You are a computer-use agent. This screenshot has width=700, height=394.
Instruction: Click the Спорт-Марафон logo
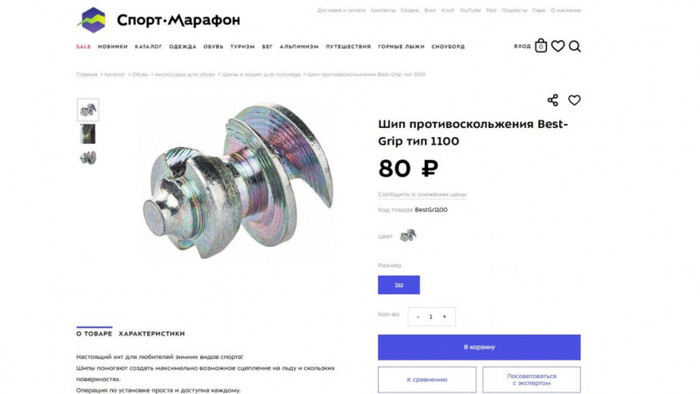coord(158,20)
